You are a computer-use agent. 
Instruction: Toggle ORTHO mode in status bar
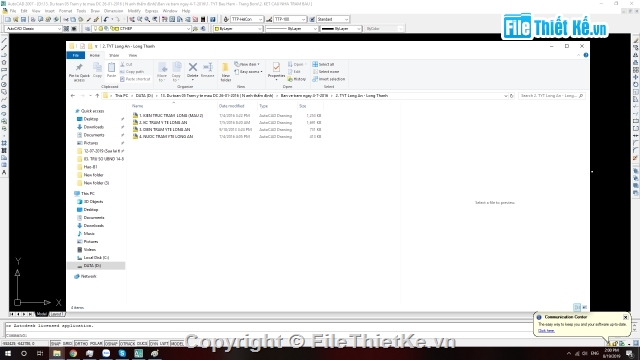pyautogui.click(x=81, y=344)
